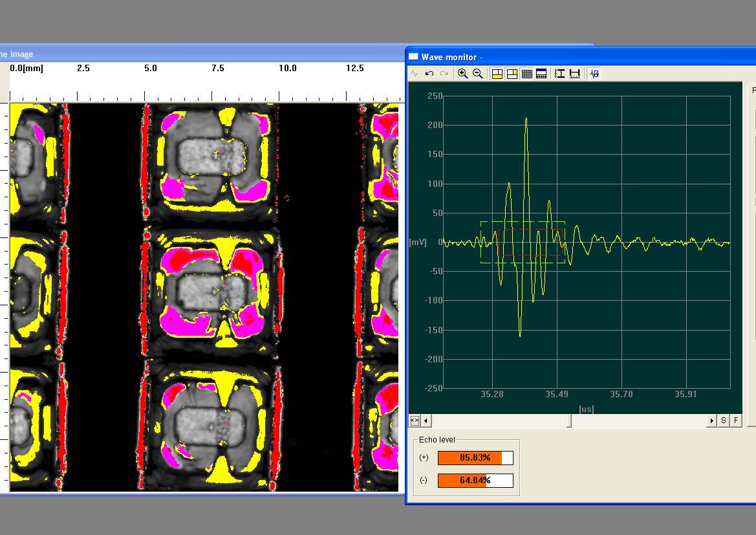Viewport: 756px width, 535px height.
Task: Activate the horizontal measurement cursor tool
Action: (575, 74)
